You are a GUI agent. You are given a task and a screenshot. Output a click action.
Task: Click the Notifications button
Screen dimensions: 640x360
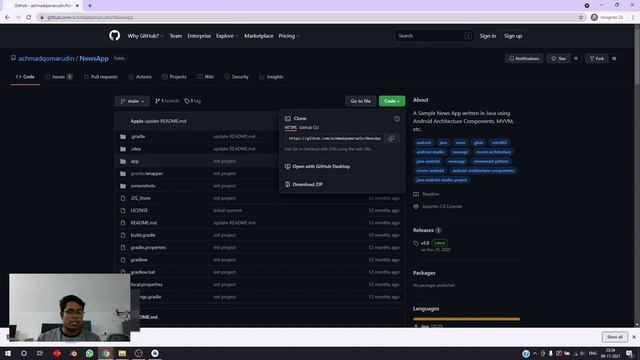click(x=524, y=58)
